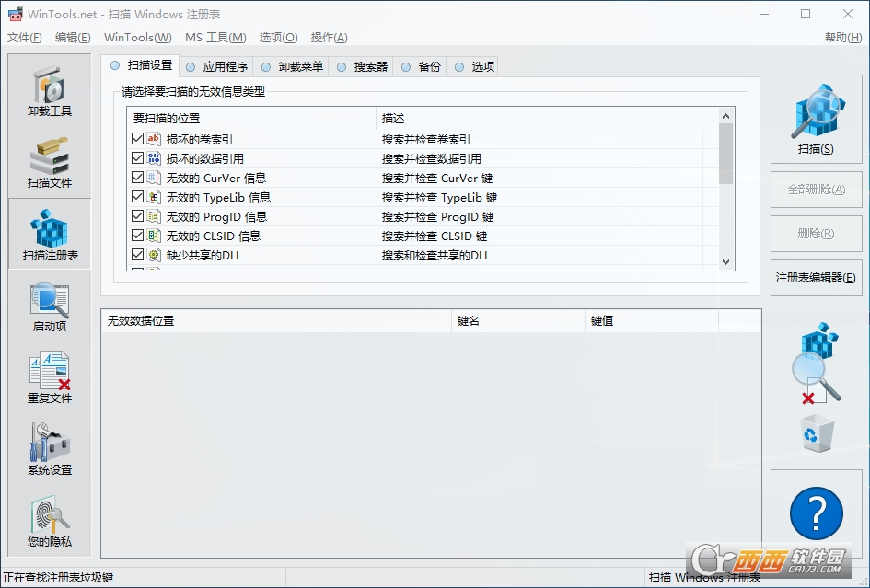Uncheck 损坏的卷索引 checkbox

pyautogui.click(x=137, y=139)
